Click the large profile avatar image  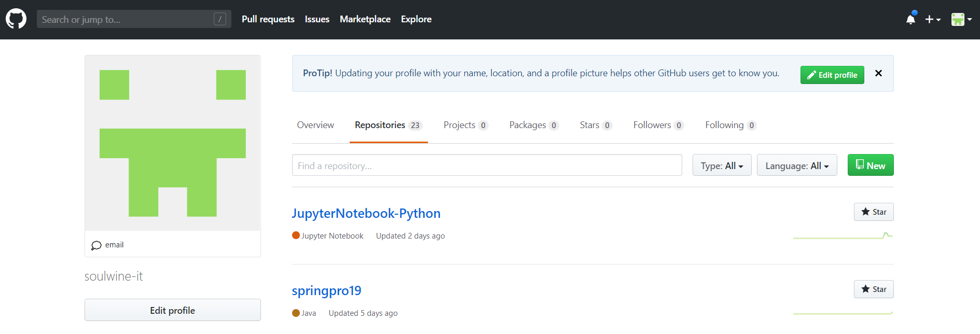[x=173, y=143]
